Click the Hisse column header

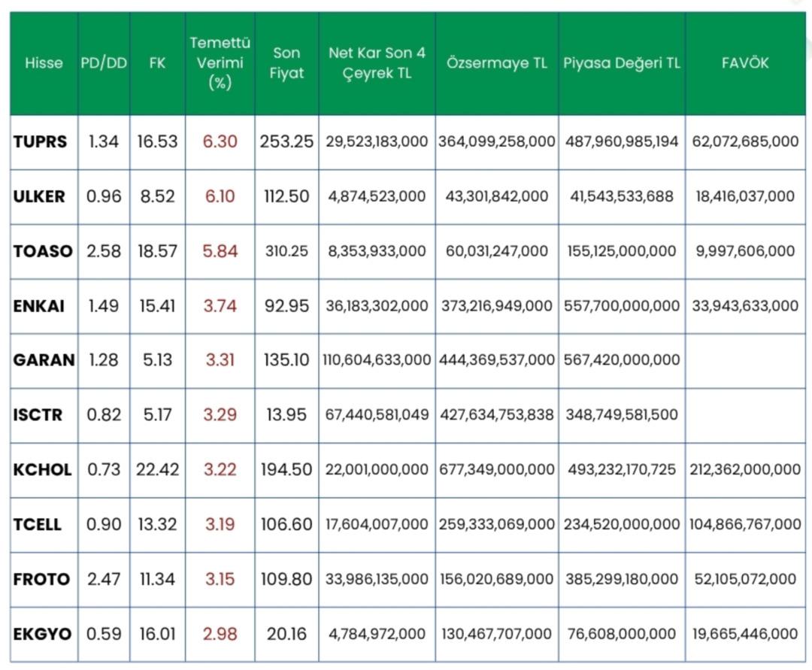pos(44,63)
